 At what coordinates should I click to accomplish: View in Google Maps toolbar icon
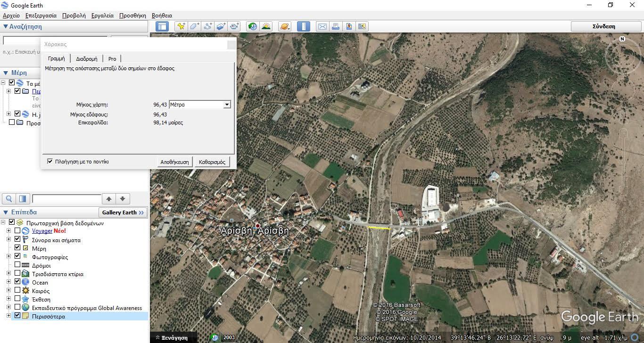362,26
